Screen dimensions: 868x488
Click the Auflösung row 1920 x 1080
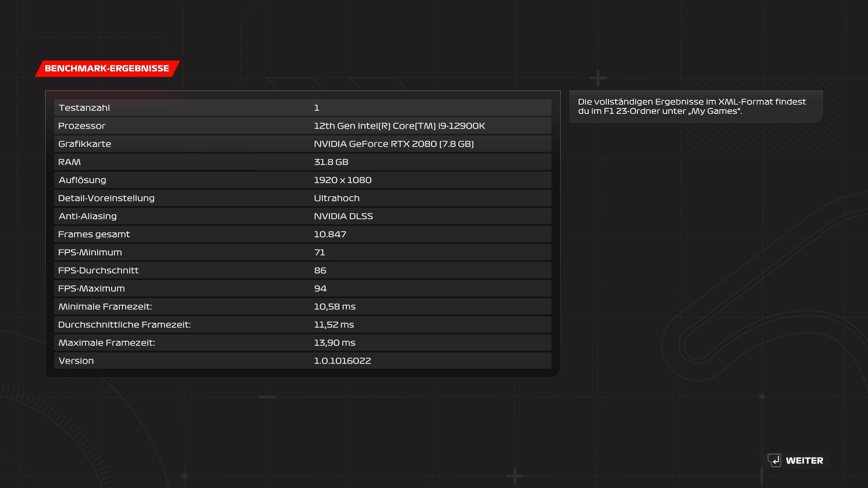pos(302,180)
